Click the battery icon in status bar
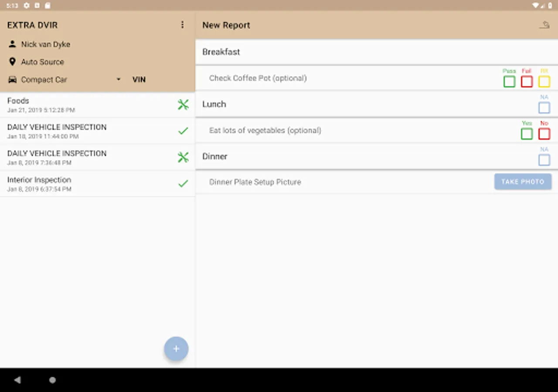 pyautogui.click(x=550, y=6)
